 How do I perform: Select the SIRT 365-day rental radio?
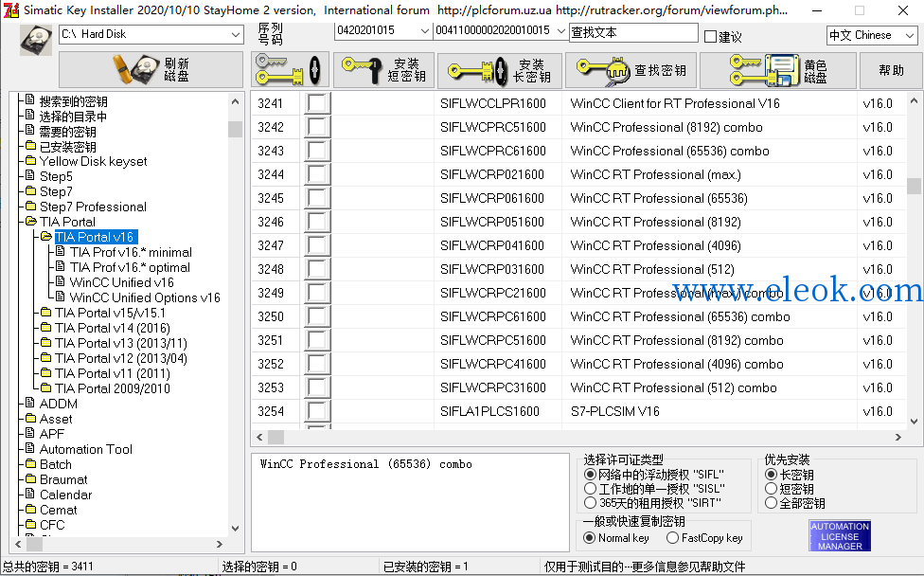pos(590,503)
